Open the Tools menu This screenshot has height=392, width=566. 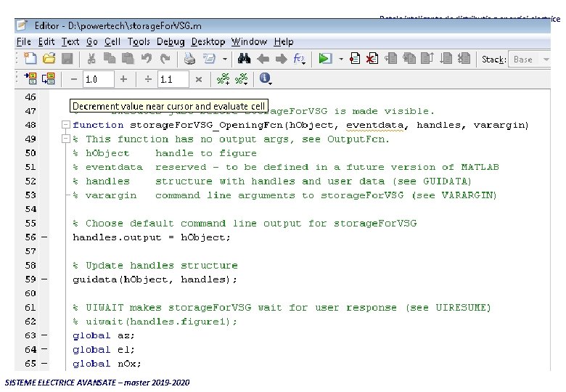pyautogui.click(x=139, y=42)
